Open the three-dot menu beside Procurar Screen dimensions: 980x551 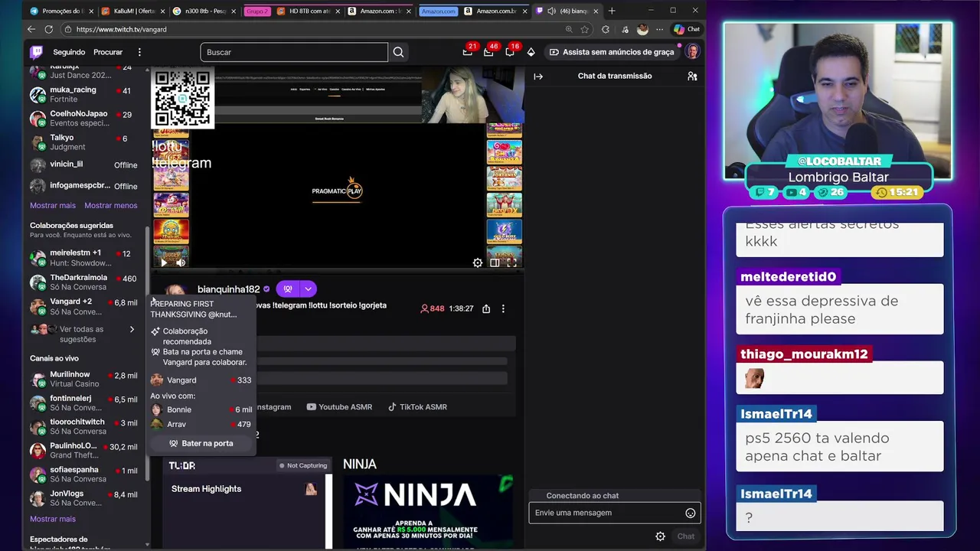(x=139, y=52)
